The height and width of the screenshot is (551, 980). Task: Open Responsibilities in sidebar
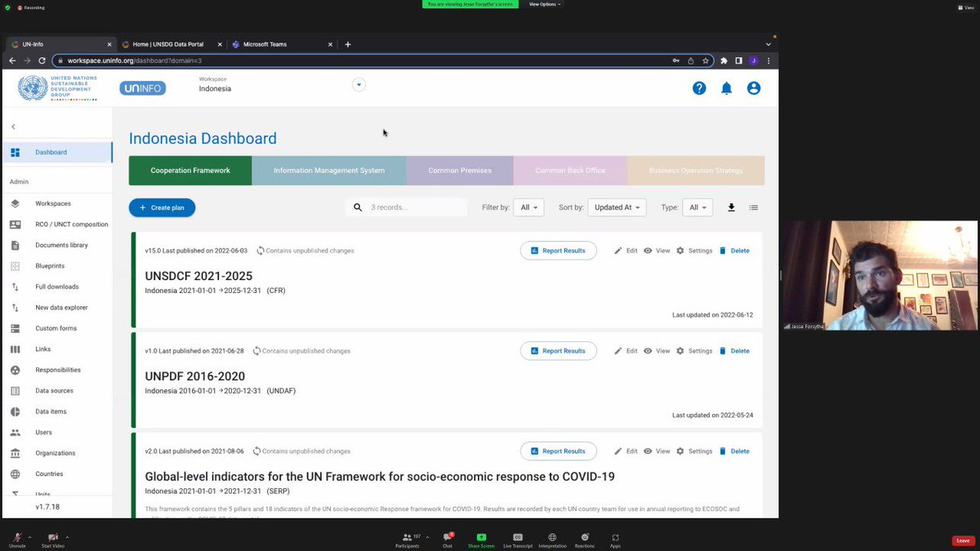[x=57, y=370]
